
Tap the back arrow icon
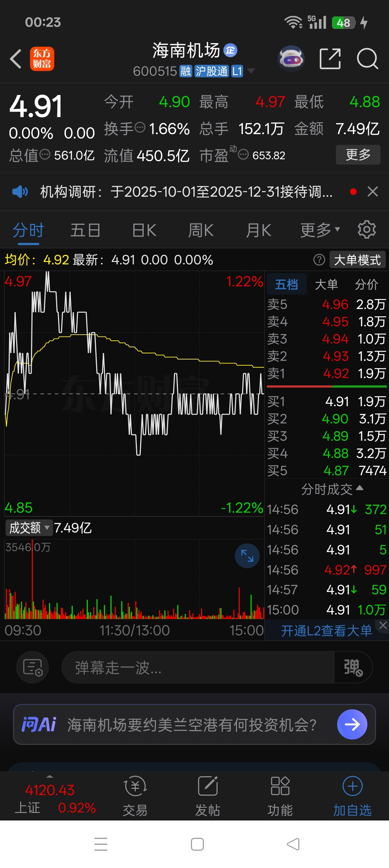pos(16,59)
